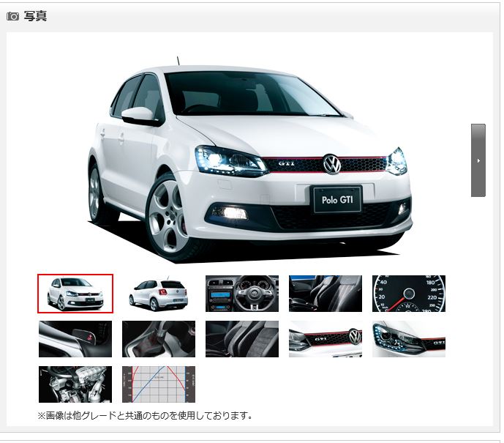
Task: Click the note 画像は他グレードと共通のものを使用しております
Action: click(145, 415)
